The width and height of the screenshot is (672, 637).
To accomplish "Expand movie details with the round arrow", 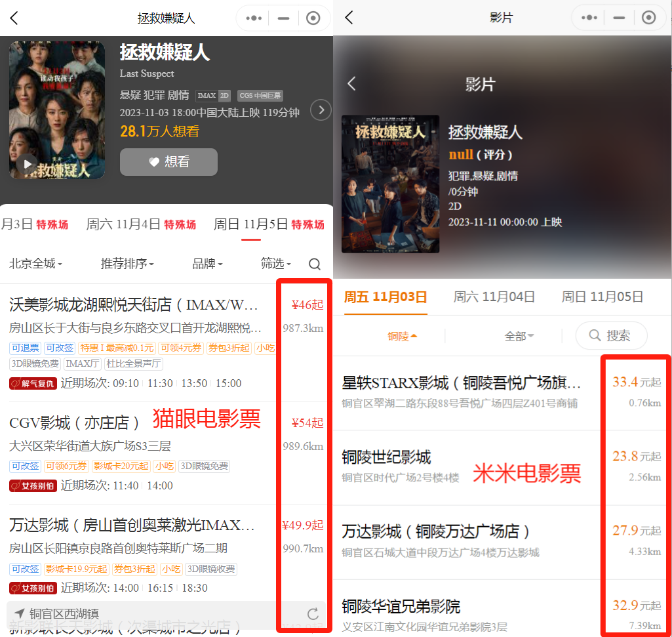I will (321, 110).
